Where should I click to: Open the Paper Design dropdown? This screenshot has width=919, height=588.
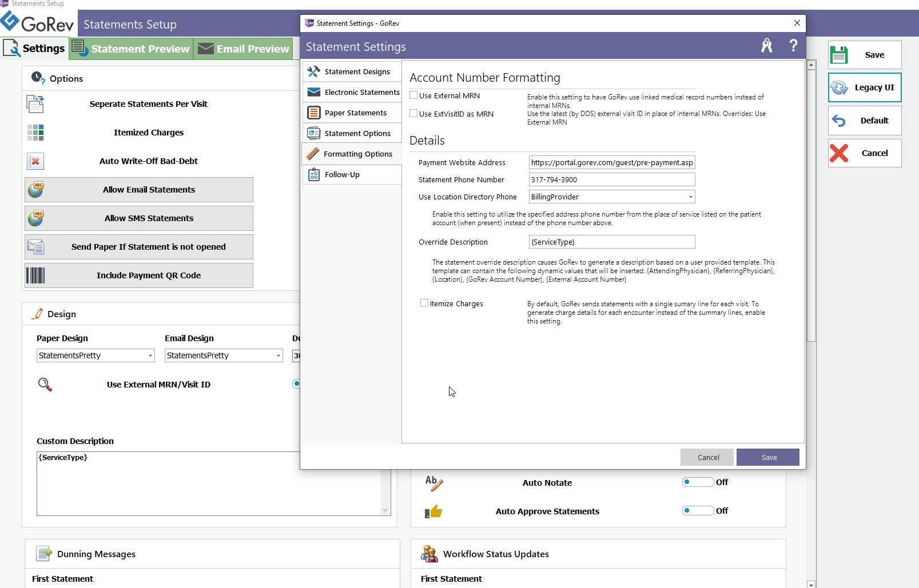[150, 355]
